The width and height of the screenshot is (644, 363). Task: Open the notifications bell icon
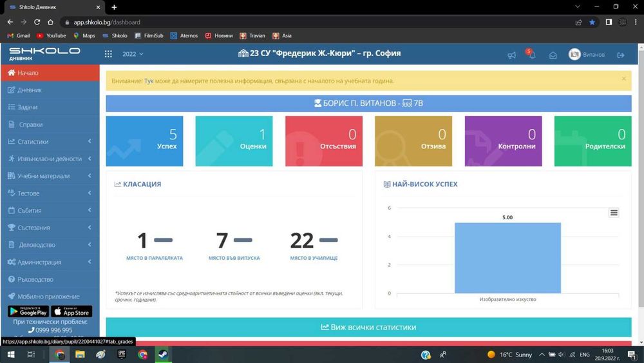[x=531, y=54]
